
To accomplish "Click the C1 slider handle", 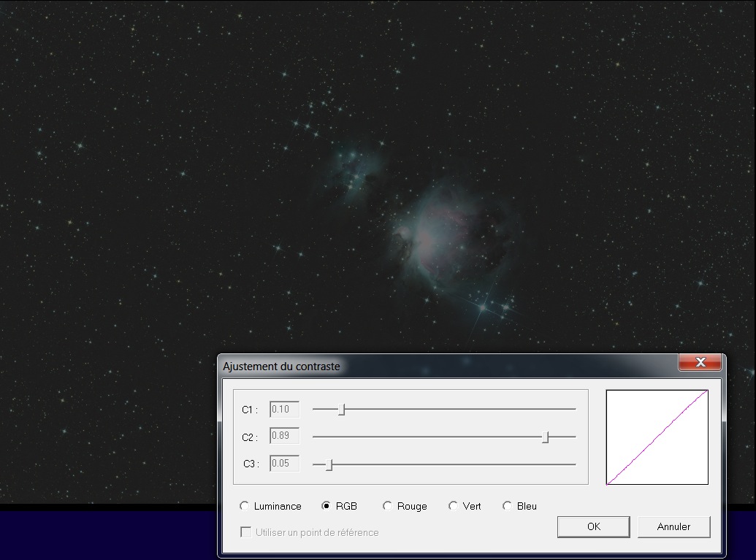I will coord(342,410).
